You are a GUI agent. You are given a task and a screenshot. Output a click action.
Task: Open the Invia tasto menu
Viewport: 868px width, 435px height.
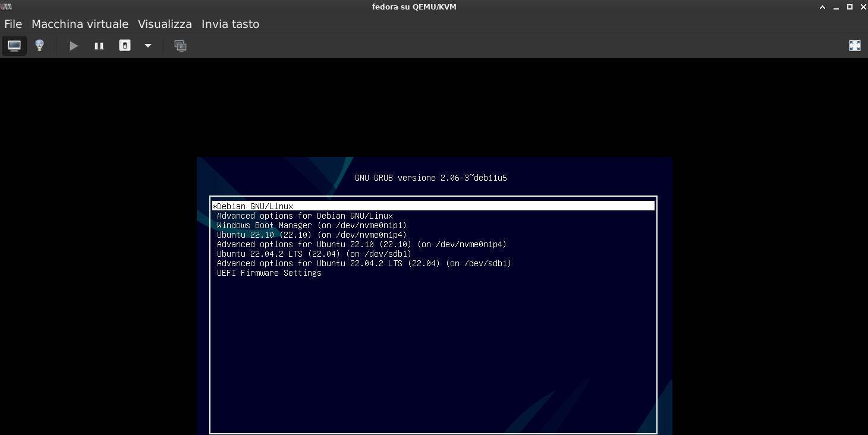point(230,24)
